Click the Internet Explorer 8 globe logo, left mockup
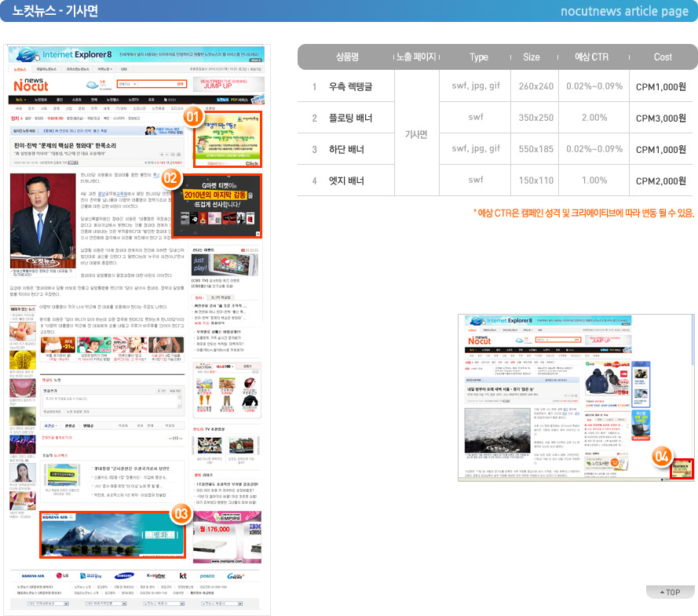Image resolution: width=698 pixels, height=616 pixels. (x=27, y=54)
